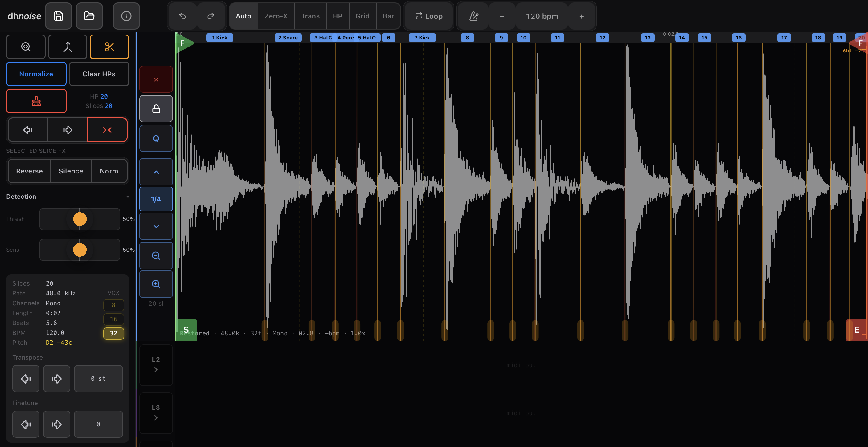Collapse the Detection section
Image resolution: width=868 pixels, height=447 pixels.
128,197
